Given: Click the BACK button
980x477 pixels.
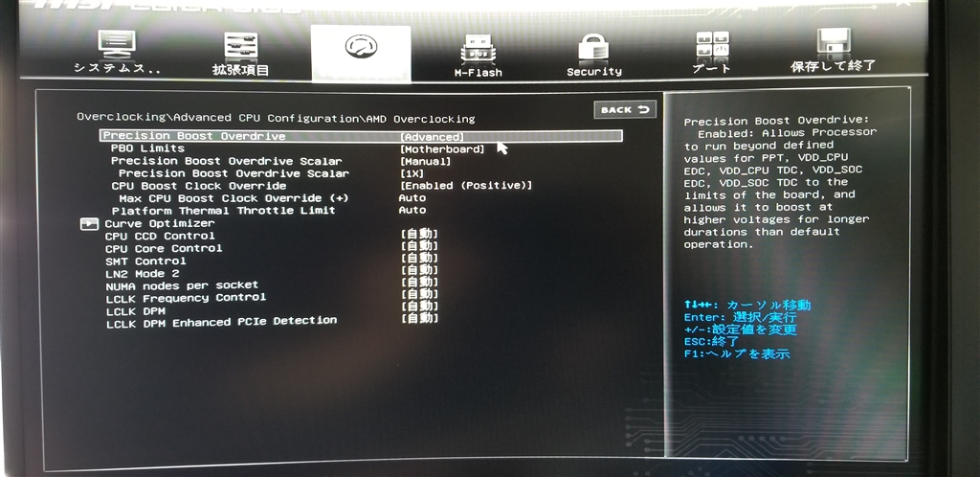Looking at the screenshot, I should (x=625, y=110).
